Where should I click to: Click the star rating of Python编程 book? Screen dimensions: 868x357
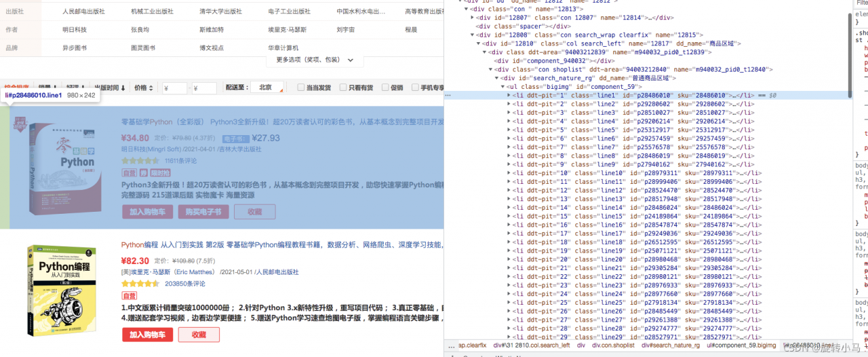(140, 284)
